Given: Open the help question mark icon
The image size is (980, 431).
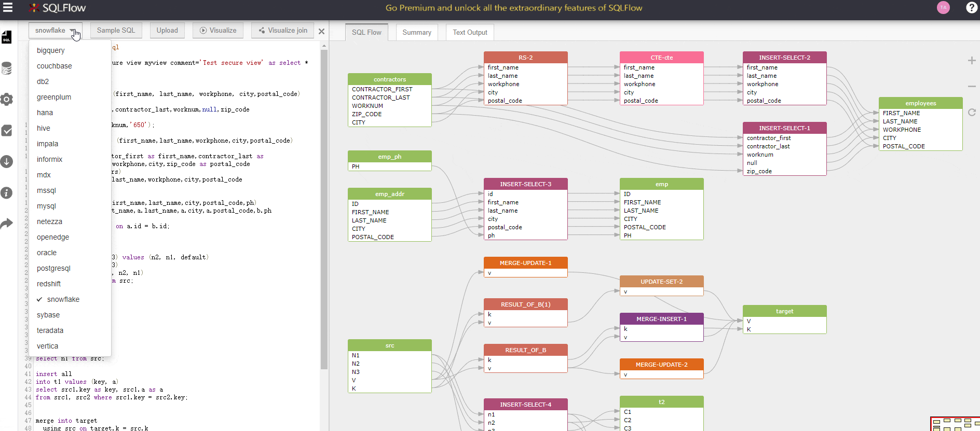Looking at the screenshot, I should pos(971,8).
